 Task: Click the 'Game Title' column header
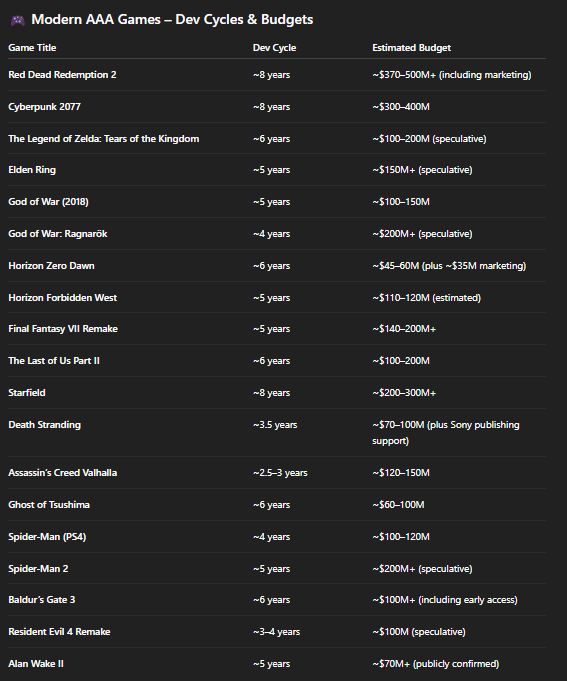pyautogui.click(x=32, y=48)
